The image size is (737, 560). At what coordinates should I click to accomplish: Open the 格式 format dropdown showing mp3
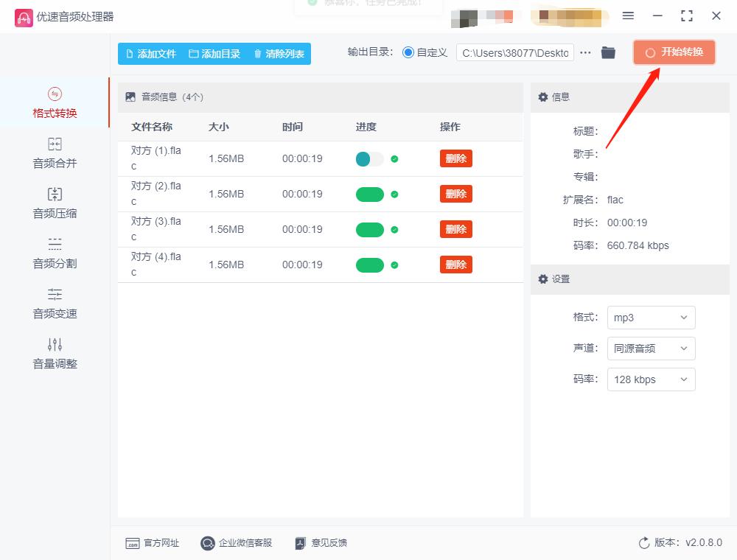coord(651,318)
